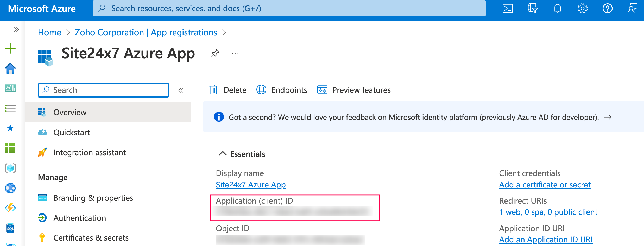This screenshot has width=644, height=246.
Task: Open Add a certificate or secret link
Action: 545,185
